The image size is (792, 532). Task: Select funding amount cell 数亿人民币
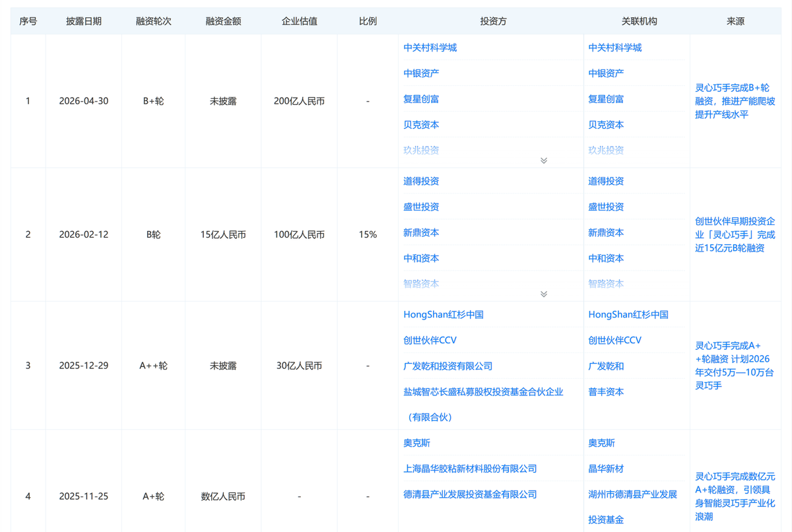click(x=223, y=496)
